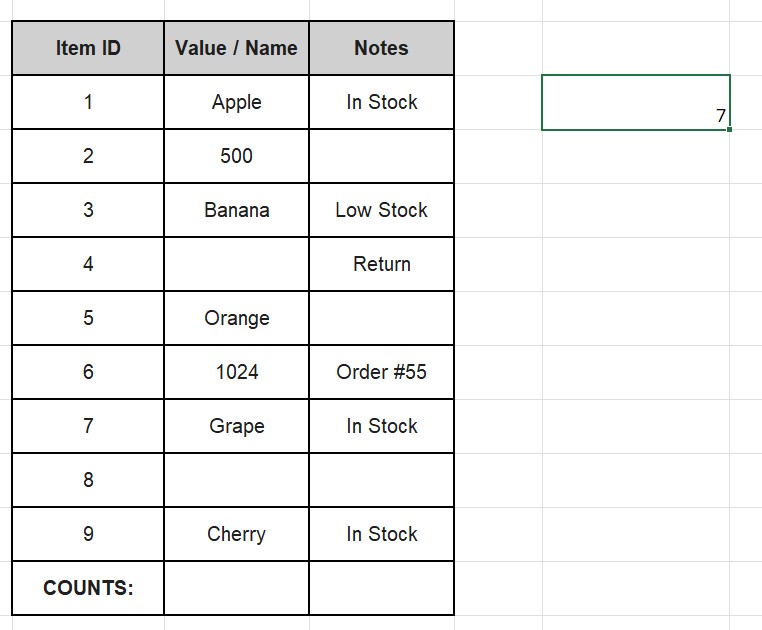Click the "COUNTS:" label cell
This screenshot has height=630, width=762.
pos(88,588)
